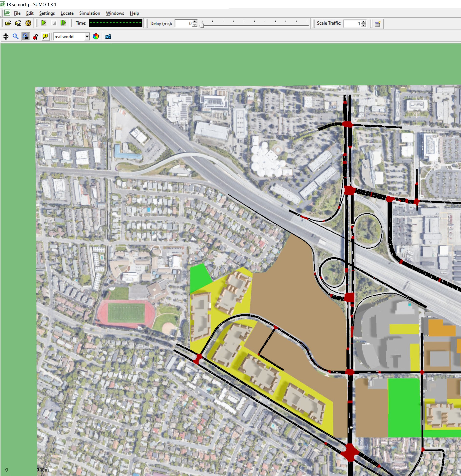Run the simulation with green play
The image size is (461, 476).
coord(44,23)
